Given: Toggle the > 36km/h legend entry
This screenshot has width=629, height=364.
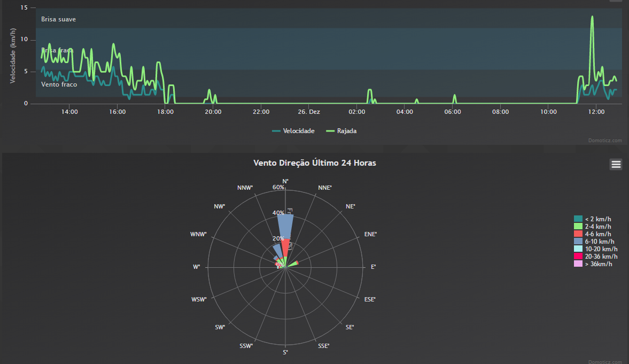Looking at the screenshot, I should (x=598, y=264).
